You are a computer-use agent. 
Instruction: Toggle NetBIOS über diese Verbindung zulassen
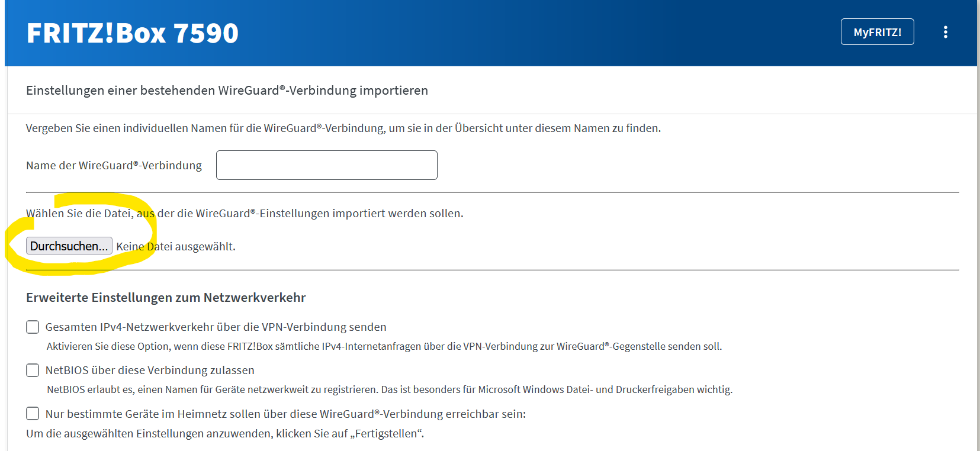point(33,370)
